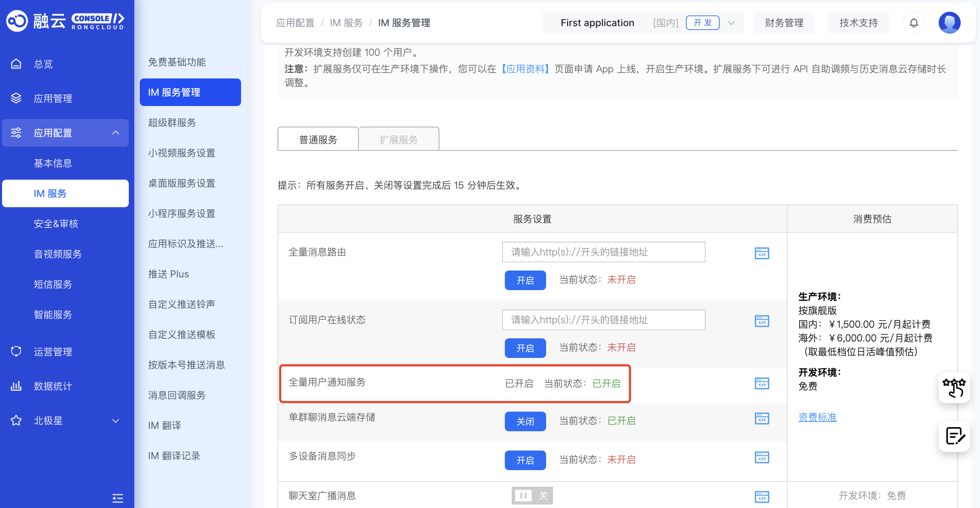Click 开启 button for 多设备消息同步
This screenshot has height=508, width=980.
(525, 460)
